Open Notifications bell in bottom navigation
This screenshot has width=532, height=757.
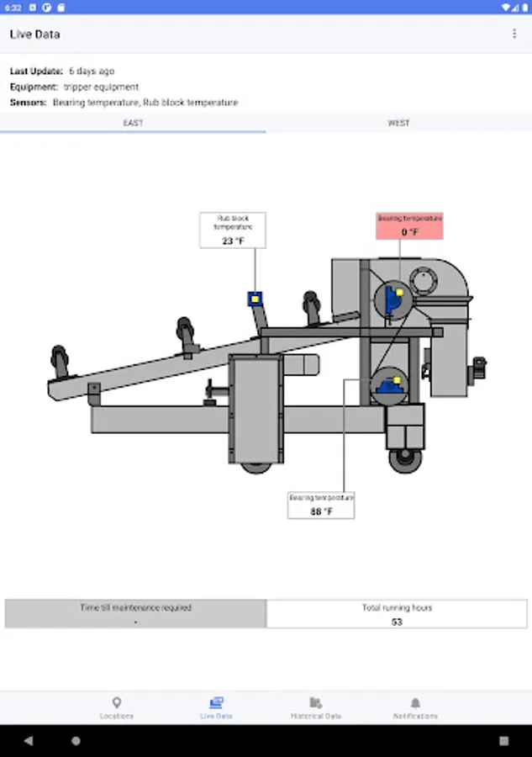[x=415, y=707]
